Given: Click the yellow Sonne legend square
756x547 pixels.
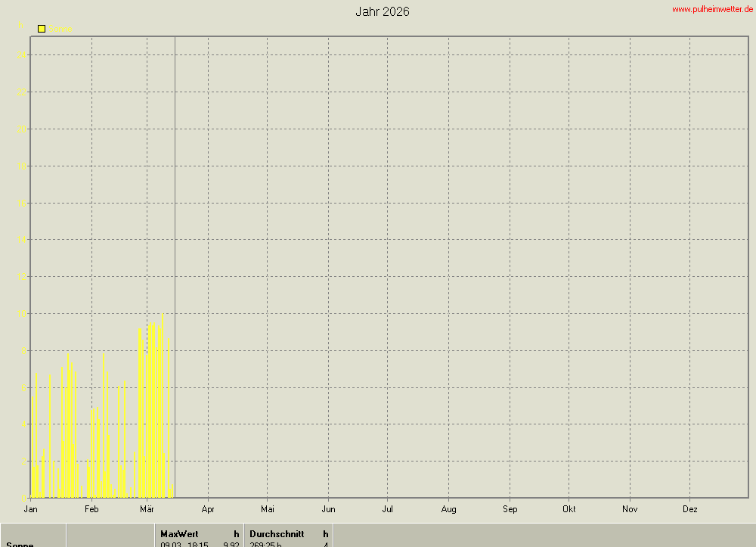Looking at the screenshot, I should pos(42,29).
